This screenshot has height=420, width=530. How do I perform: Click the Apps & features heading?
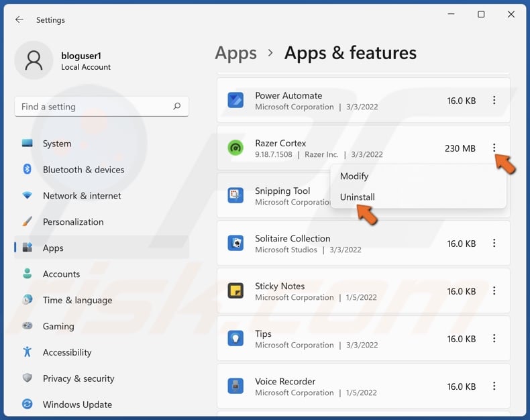(350, 53)
